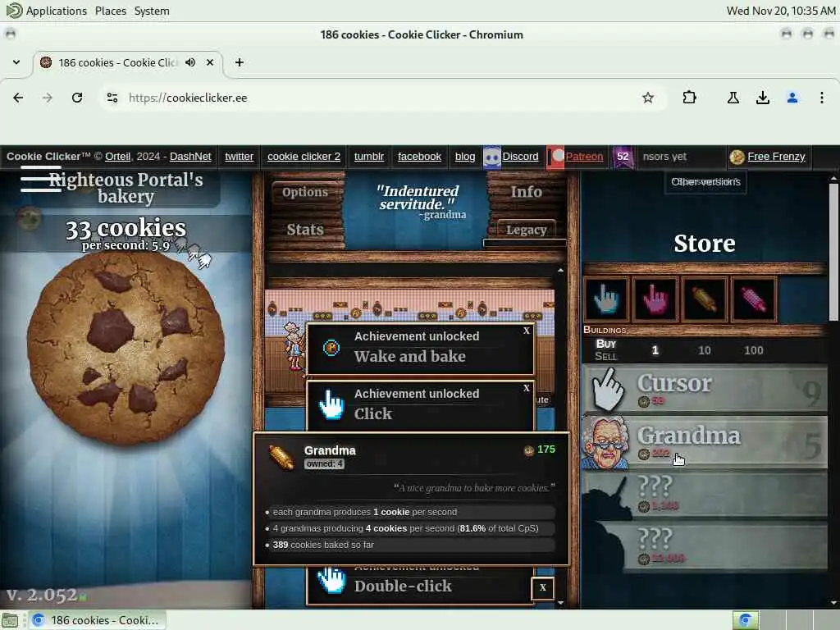
Task: Purchase a Grandma building
Action: (705, 442)
